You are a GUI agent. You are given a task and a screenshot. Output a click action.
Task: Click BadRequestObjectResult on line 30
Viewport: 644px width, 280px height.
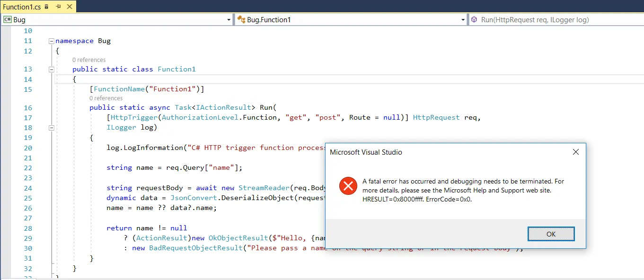pos(196,248)
